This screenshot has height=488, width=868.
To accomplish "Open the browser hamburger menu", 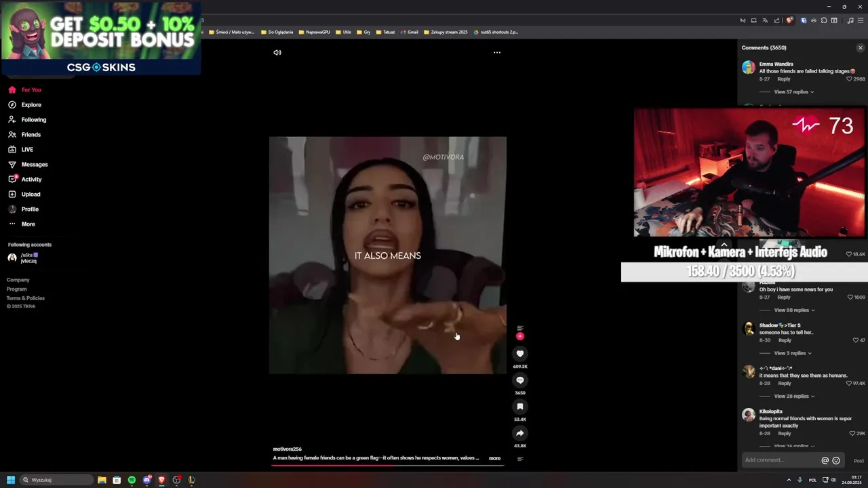I will (861, 20).
